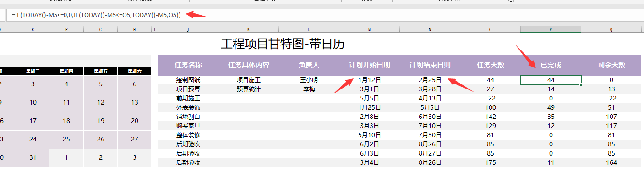The image size is (644, 173).
Task: Click the 任务具体内容 header cell
Action: [249, 65]
